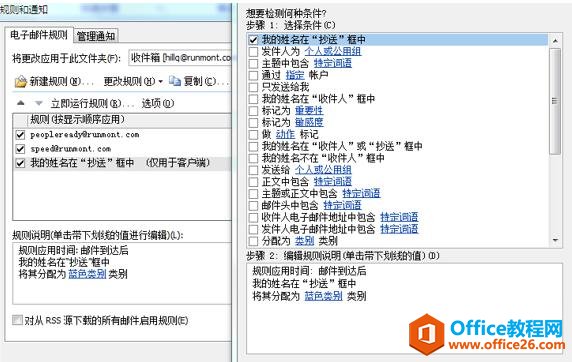Screen dimensions: 572x362
Task: Check 发送给 个人或公用组 checkbox
Action: [x=253, y=170]
